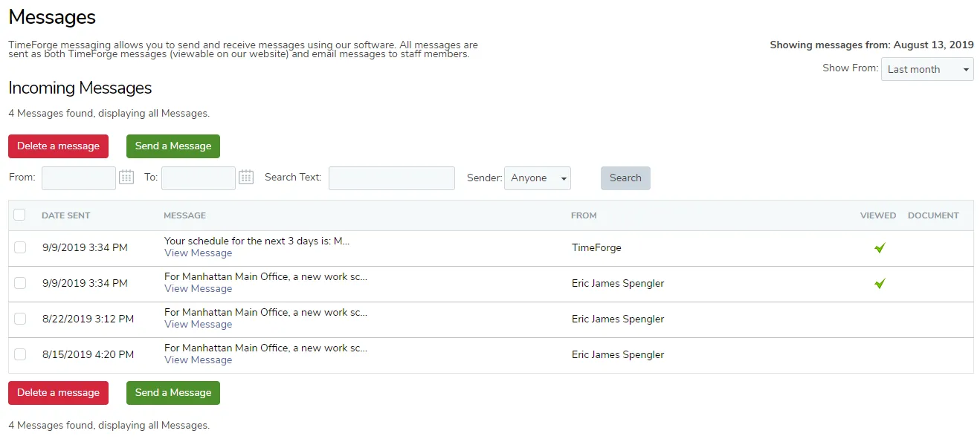Tick the 8/15/2019 4:20 PM message checkbox
980x442 pixels.
tap(20, 354)
